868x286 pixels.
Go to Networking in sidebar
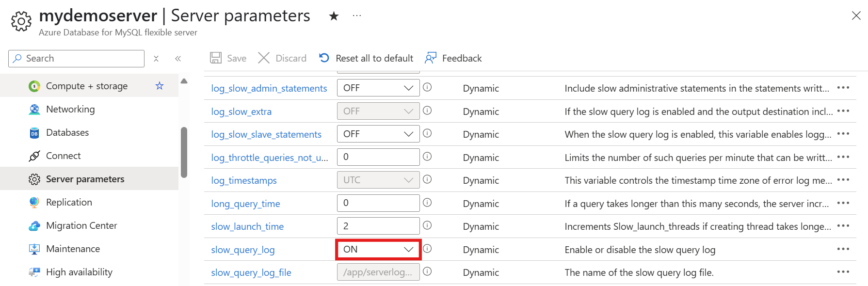coord(70,109)
